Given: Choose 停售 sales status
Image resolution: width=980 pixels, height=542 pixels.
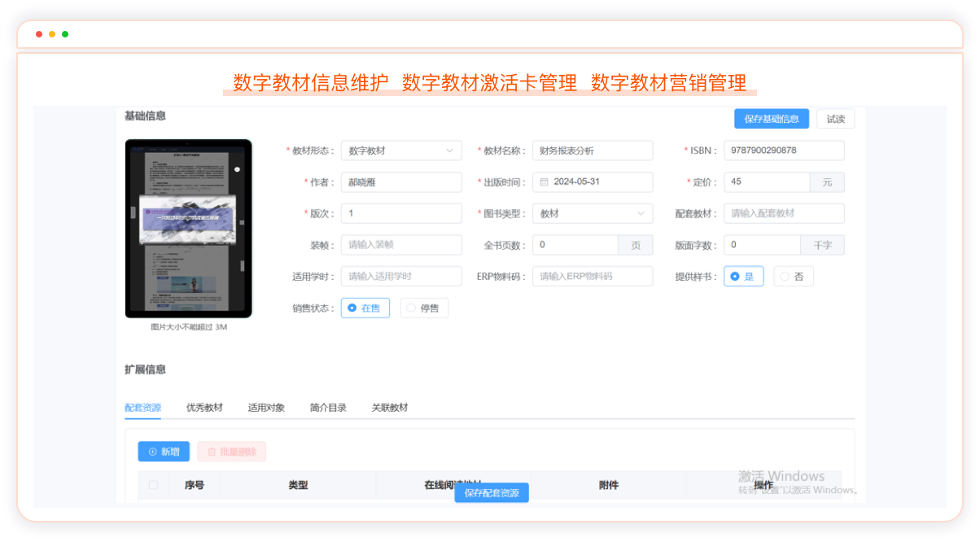Looking at the screenshot, I should point(424,308).
